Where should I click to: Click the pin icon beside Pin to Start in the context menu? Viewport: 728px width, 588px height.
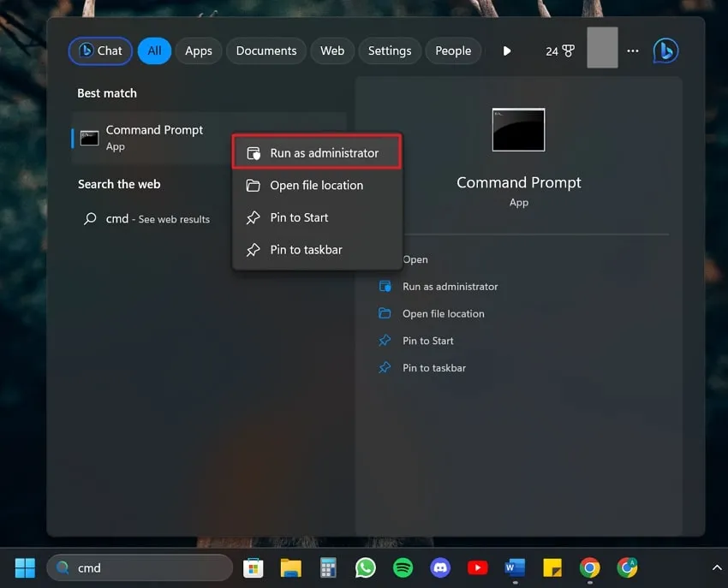tap(253, 217)
